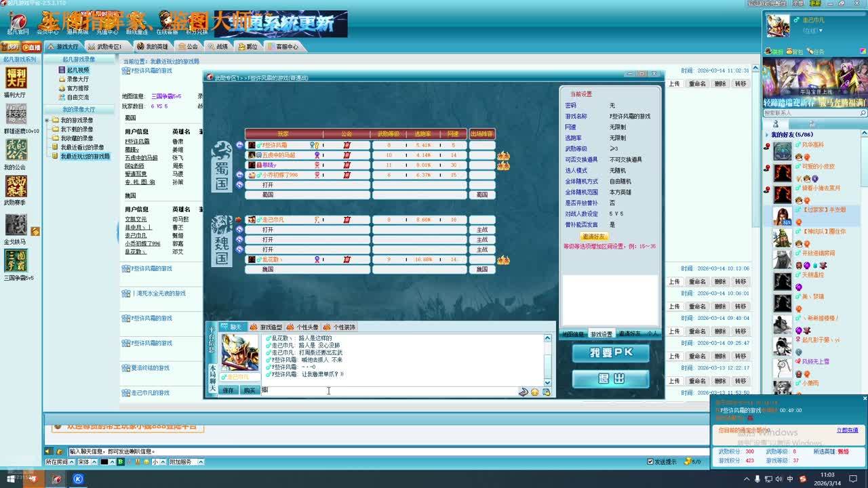Click the send arrow icon in room chat
Screen dimensions: 868x488
pos(523,392)
